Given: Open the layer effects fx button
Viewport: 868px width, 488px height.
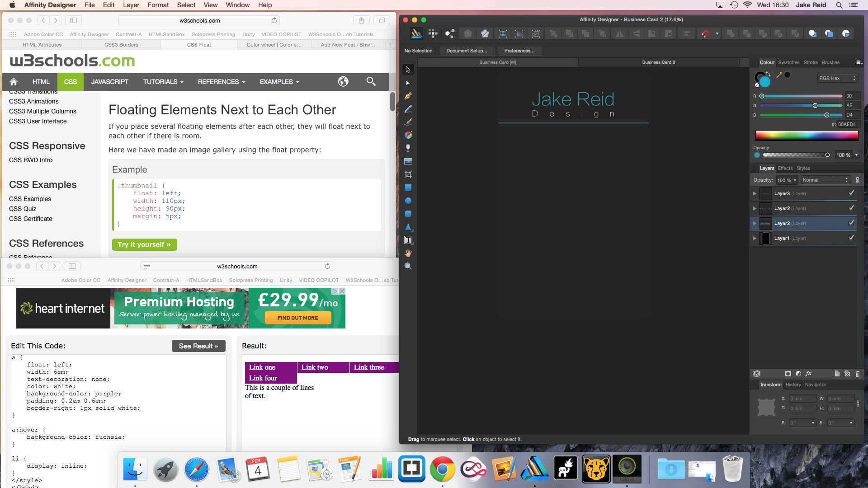Looking at the screenshot, I should coord(808,374).
